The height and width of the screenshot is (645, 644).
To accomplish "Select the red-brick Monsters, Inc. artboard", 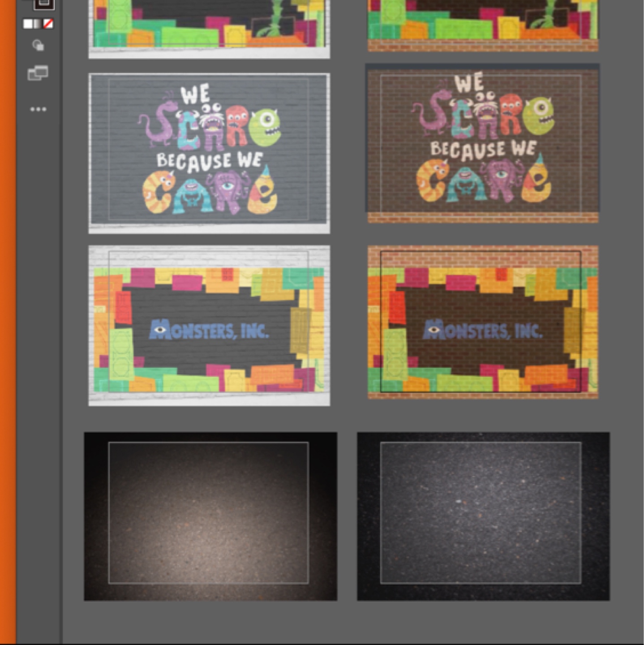I will (483, 322).
